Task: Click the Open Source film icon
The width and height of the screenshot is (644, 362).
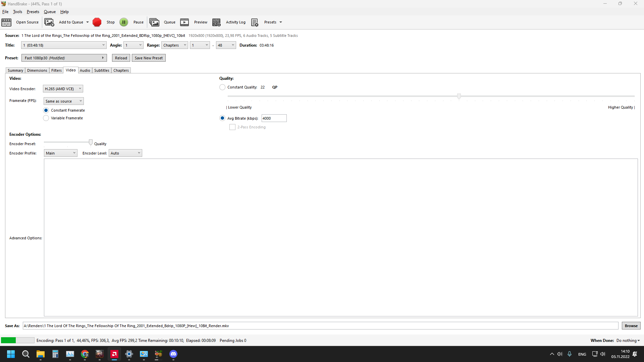Action: pyautogui.click(x=6, y=22)
